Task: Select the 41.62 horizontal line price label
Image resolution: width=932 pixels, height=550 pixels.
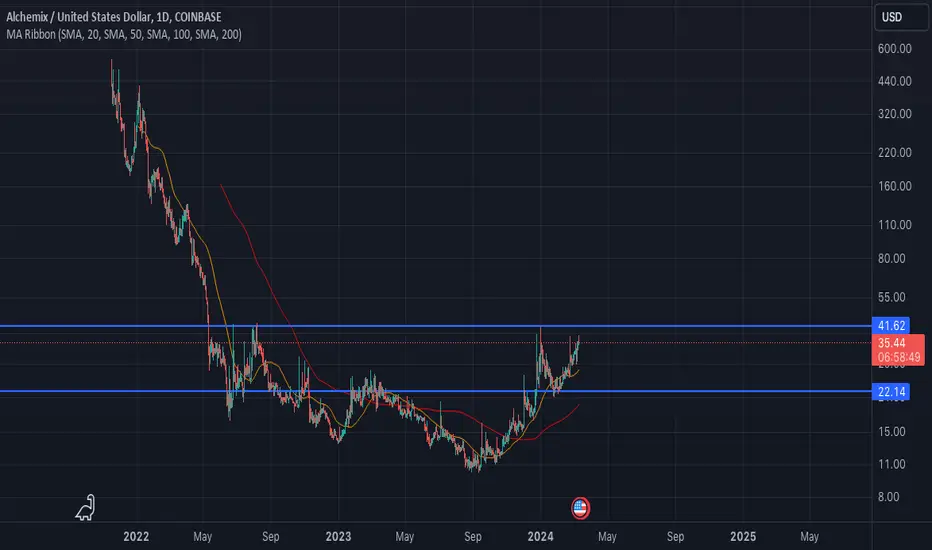Action: click(891, 325)
